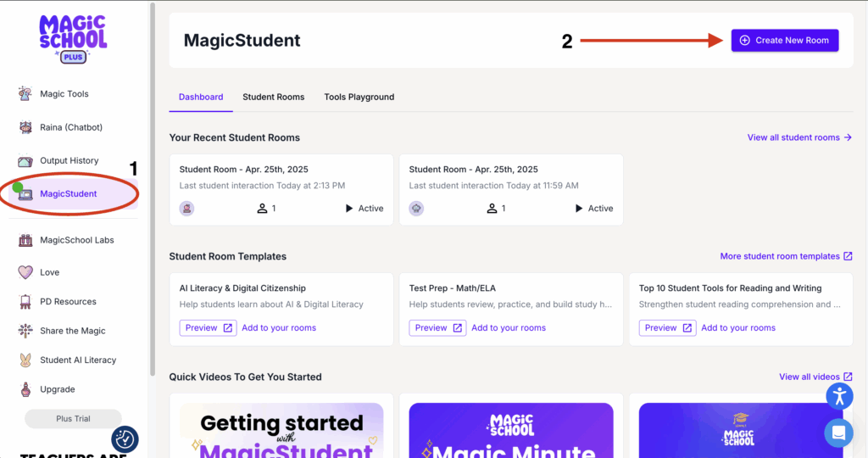Switch to the Dashboard tab
This screenshot has width=868, height=458.
[x=201, y=97]
